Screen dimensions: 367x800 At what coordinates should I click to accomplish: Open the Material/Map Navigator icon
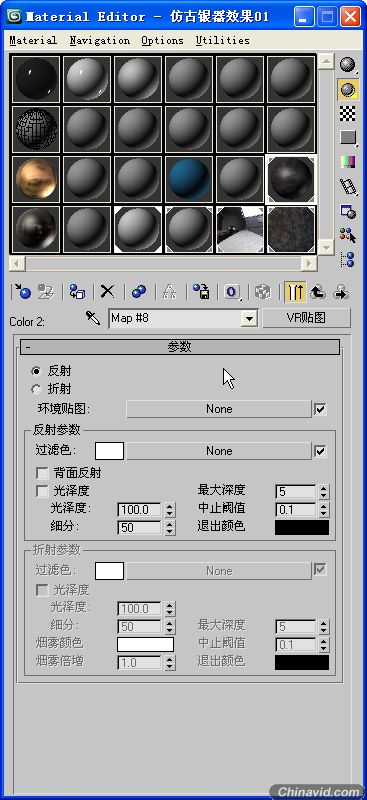point(348,259)
